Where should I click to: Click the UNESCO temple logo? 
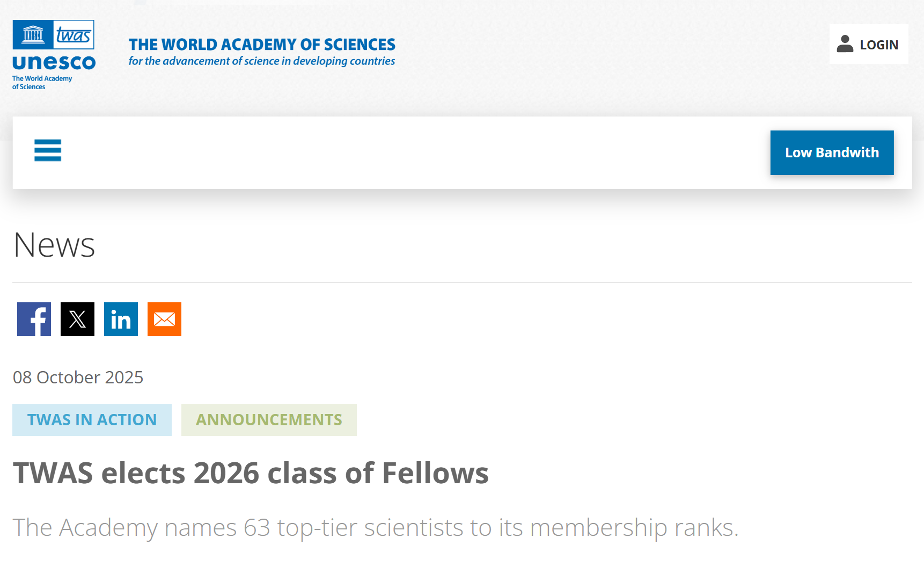(x=33, y=35)
